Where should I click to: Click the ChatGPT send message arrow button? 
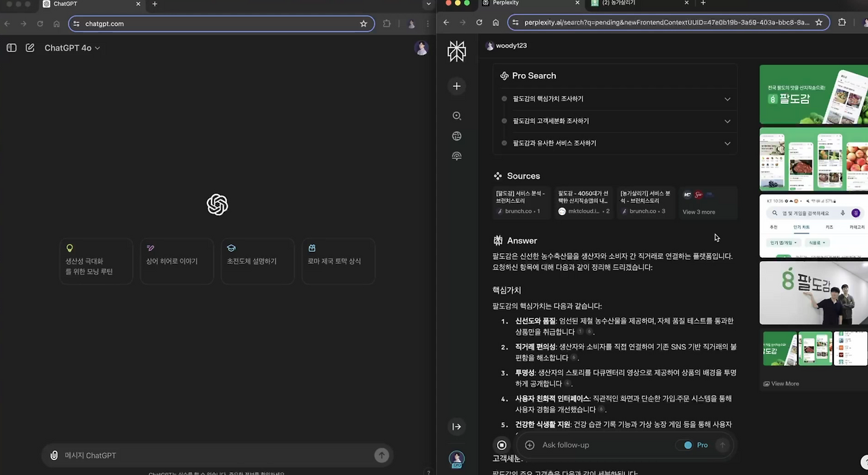[x=382, y=455]
